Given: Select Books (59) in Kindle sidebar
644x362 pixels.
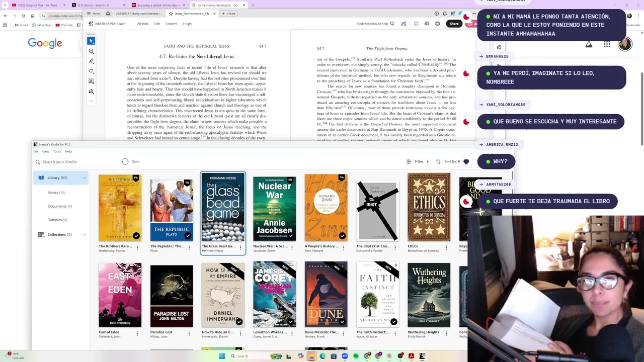Looking at the screenshot, I should click(56, 193).
